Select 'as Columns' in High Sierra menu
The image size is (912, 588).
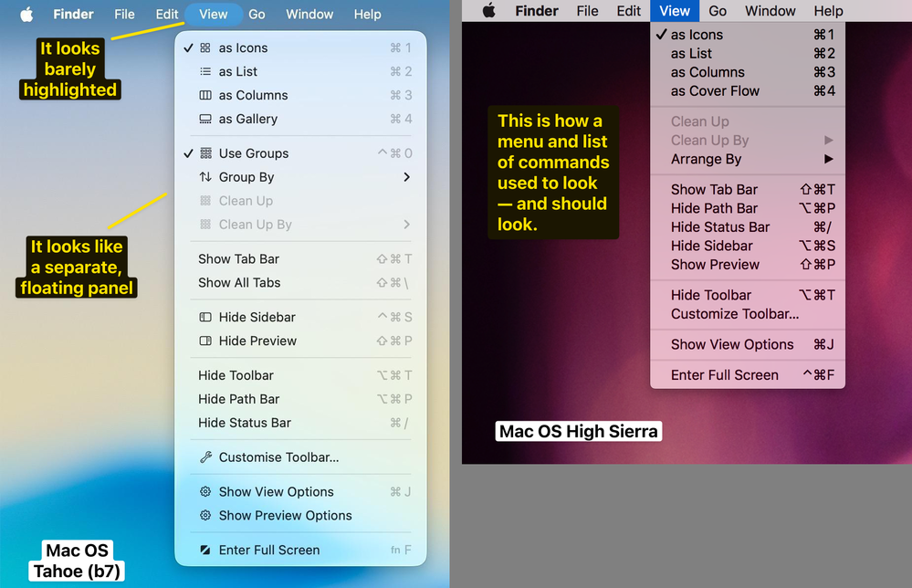pyautogui.click(x=748, y=72)
